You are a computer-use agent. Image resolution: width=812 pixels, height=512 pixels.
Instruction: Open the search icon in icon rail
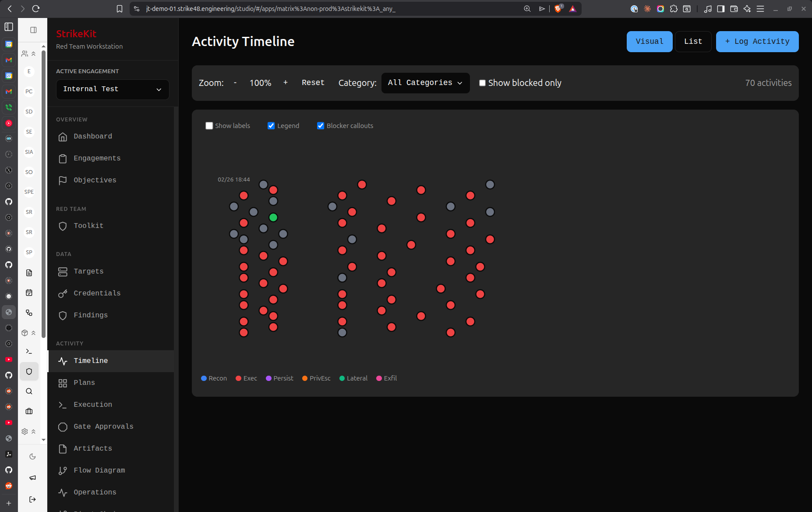tap(29, 391)
